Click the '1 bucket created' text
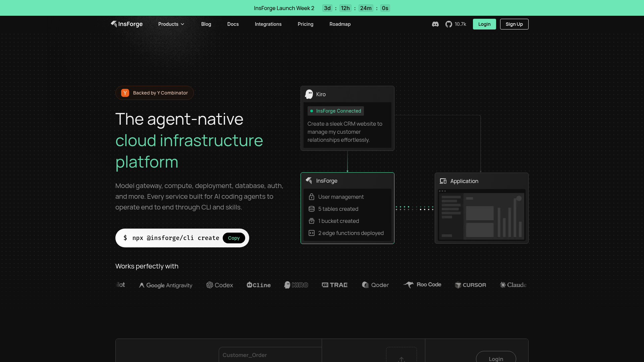The width and height of the screenshot is (644, 362). click(338, 221)
